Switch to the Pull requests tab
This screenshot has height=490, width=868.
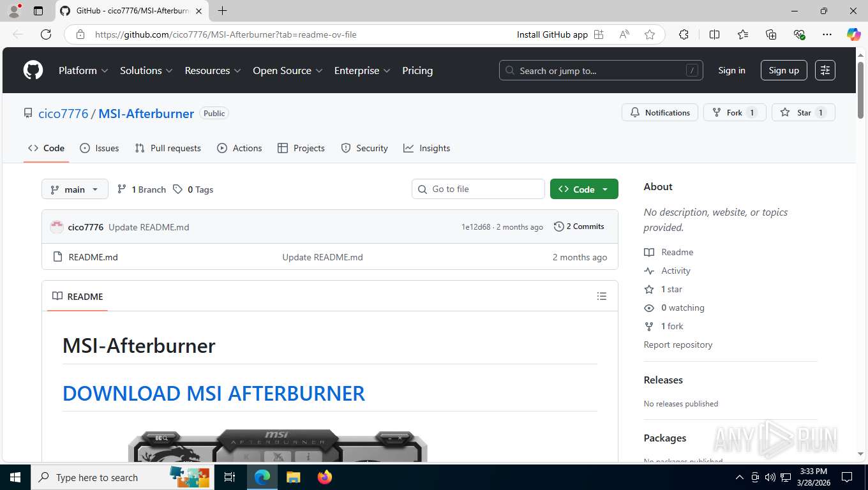168,148
